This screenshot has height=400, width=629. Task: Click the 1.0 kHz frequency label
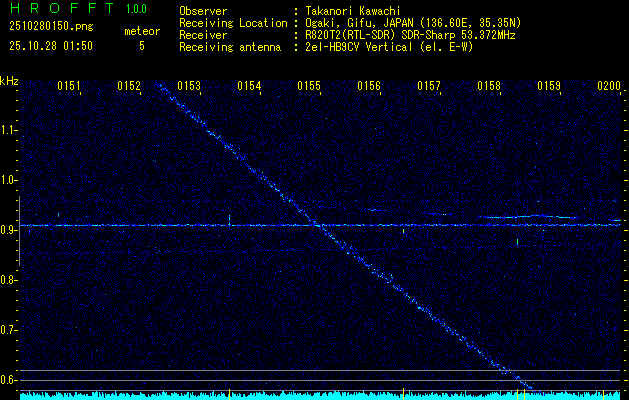coord(8,180)
